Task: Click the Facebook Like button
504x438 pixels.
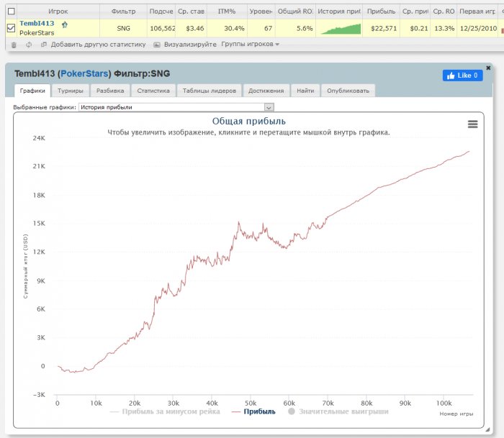Action: [462, 76]
